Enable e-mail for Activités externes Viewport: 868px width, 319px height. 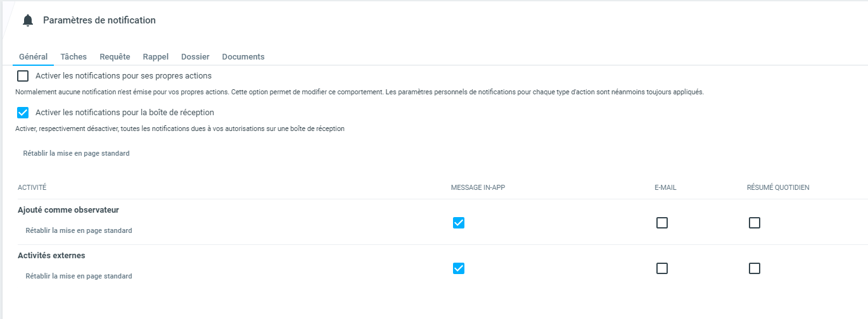(x=662, y=268)
